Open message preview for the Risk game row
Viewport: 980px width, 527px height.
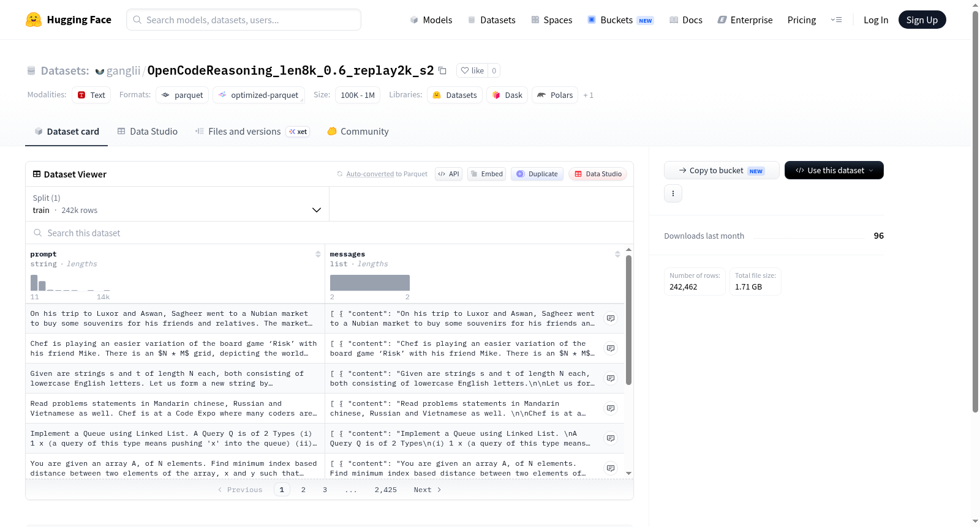(611, 348)
